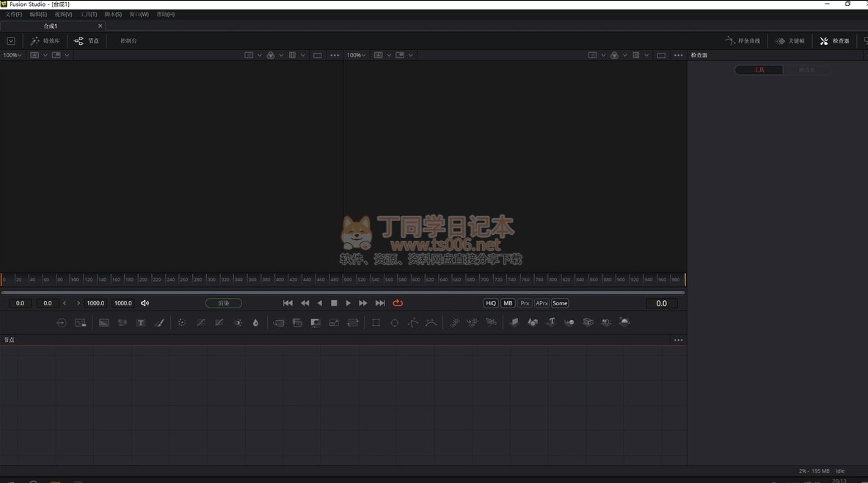
Task: Mute audio with the speaker icon
Action: click(145, 303)
